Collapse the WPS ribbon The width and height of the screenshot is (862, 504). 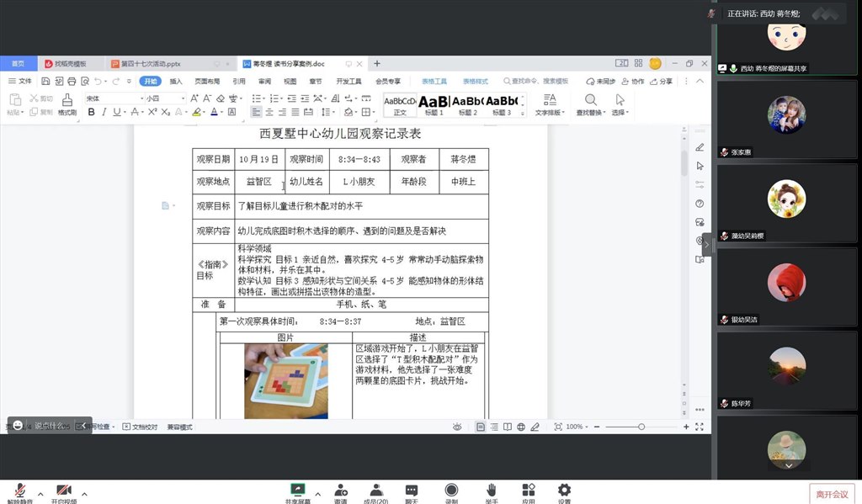(700, 82)
